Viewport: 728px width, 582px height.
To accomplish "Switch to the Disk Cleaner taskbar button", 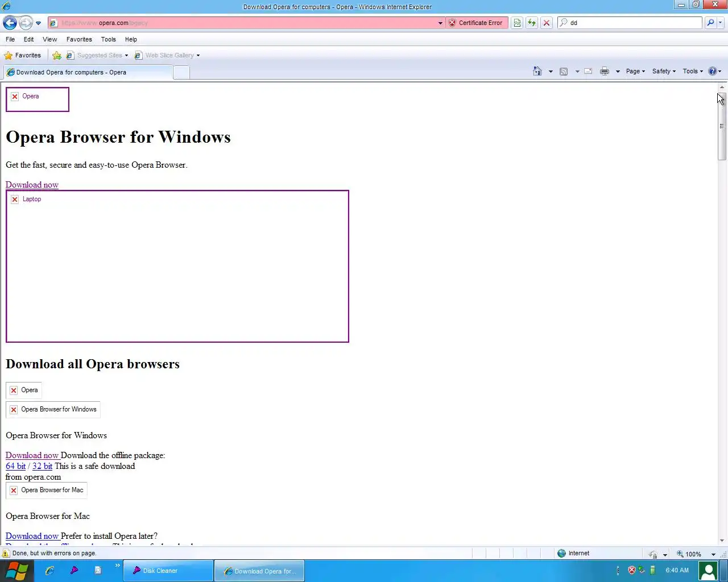I will pos(168,571).
